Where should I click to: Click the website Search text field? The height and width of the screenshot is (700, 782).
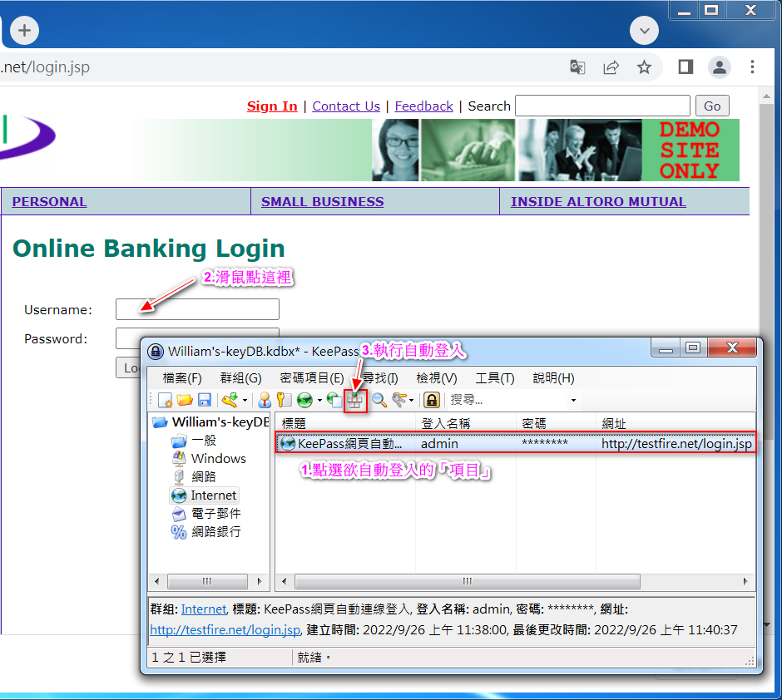click(602, 106)
